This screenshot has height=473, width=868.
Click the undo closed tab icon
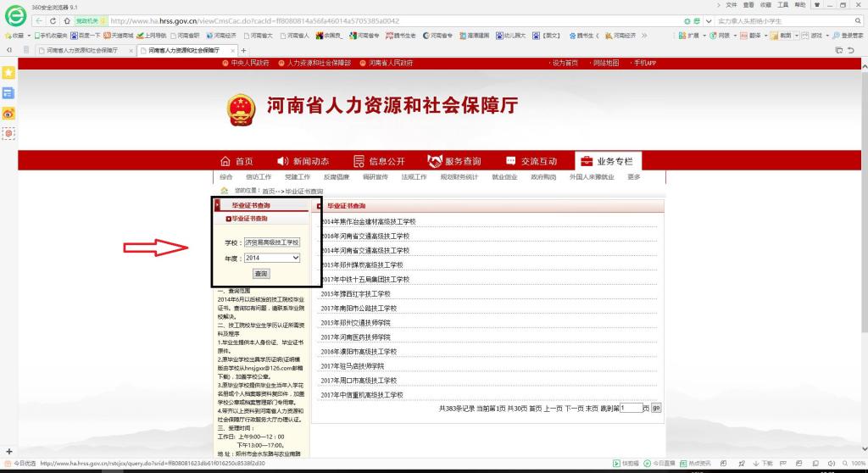[851, 50]
